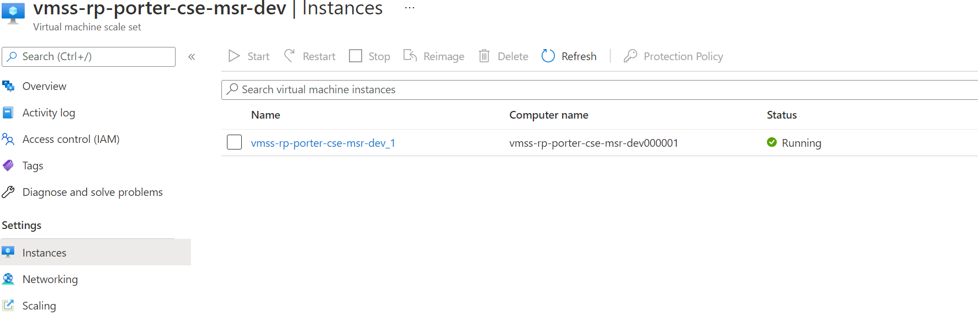Image resolution: width=980 pixels, height=320 pixels.
Task: Open the Activity log menu item
Action: (49, 113)
